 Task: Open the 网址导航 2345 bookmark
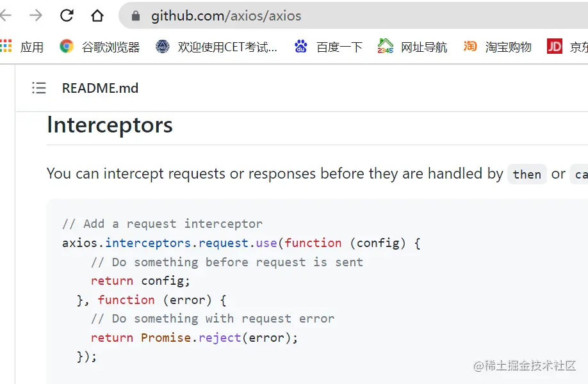pos(412,47)
